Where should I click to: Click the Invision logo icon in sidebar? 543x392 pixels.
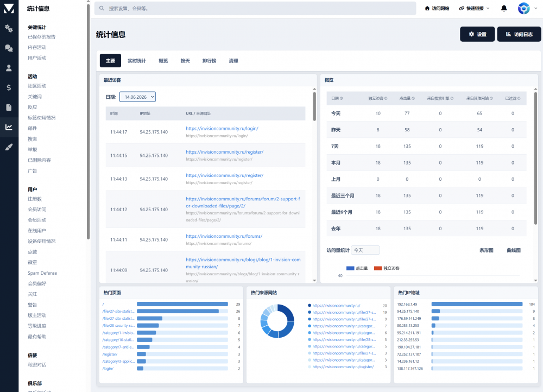tap(9, 9)
